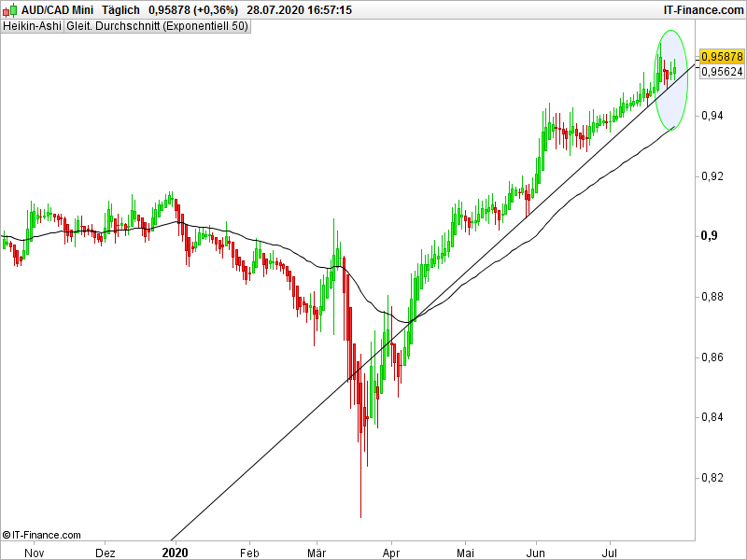Select the 2020 marker on time axis

point(174,551)
